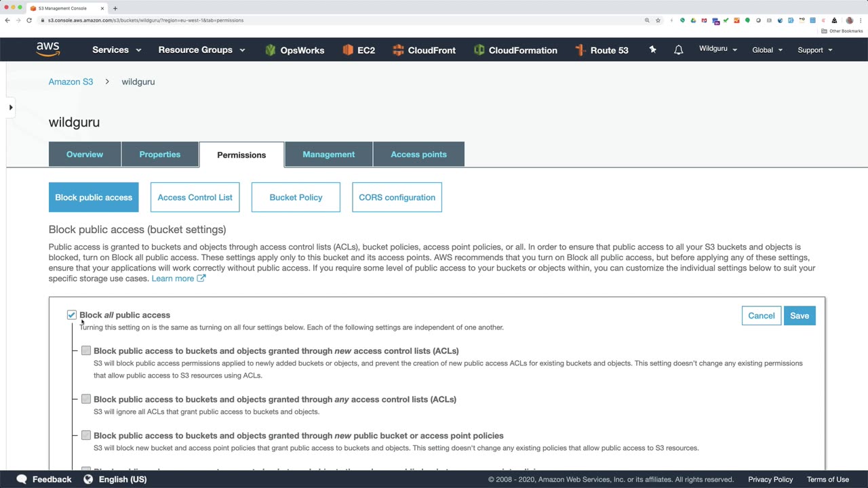Check block access through new ACLs
Viewport: 868px width, 488px height.
86,350
